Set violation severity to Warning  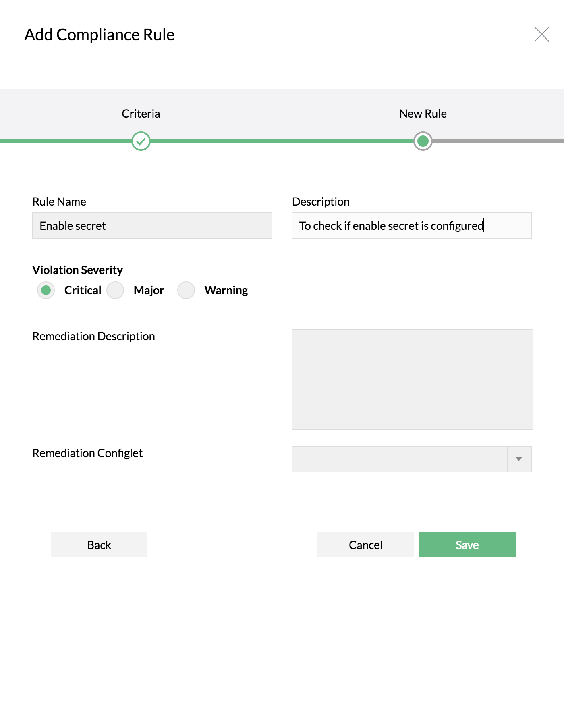coord(186,290)
